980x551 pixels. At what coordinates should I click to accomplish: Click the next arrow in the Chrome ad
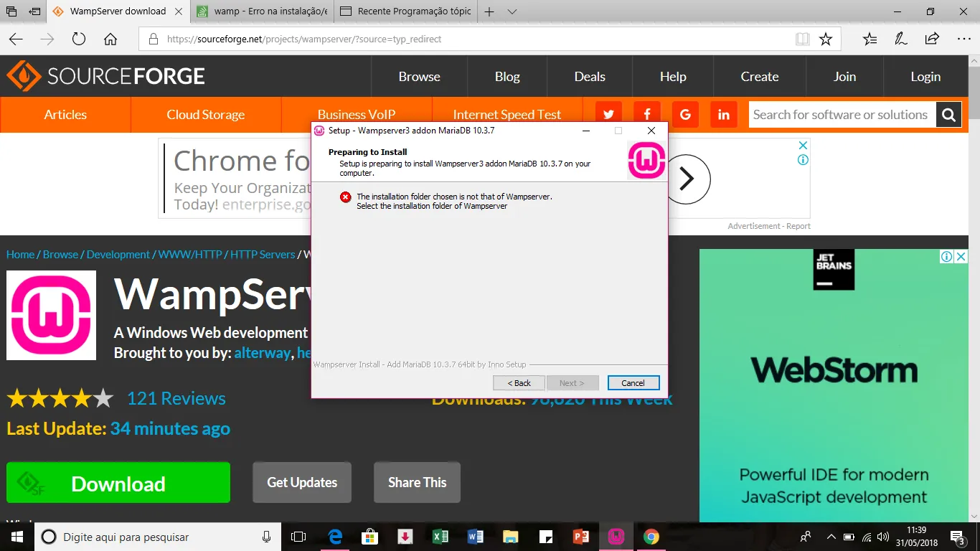tap(687, 179)
